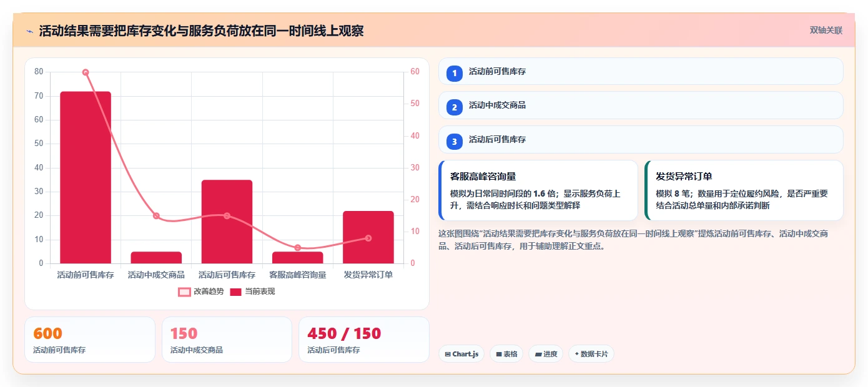Click the x-axis label 活动中成交商品
This screenshot has width=868, height=387.
[156, 275]
